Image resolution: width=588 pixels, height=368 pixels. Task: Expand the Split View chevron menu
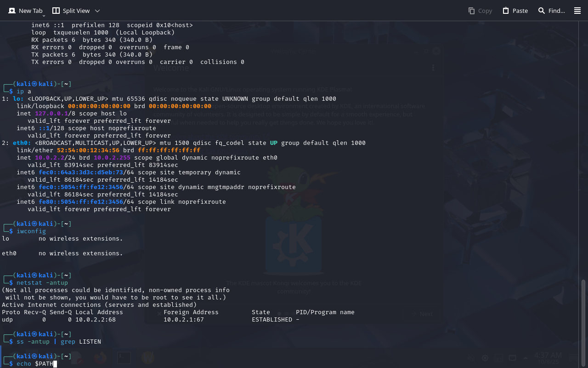click(97, 11)
